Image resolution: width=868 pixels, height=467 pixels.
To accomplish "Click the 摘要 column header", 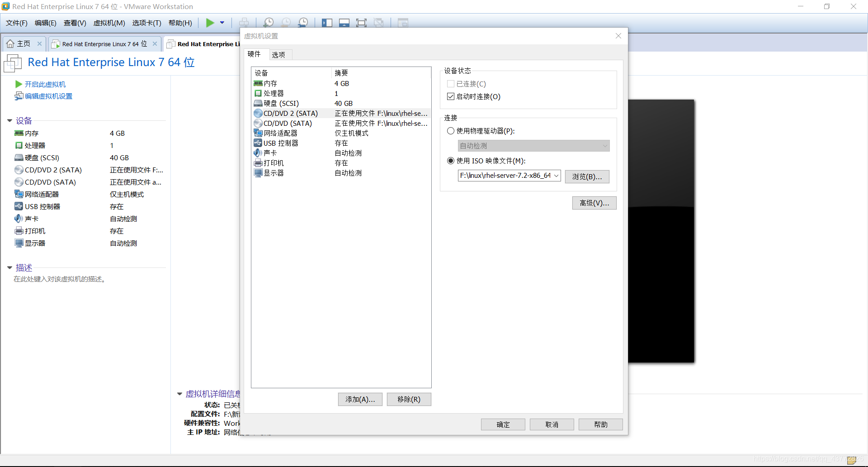I will (x=341, y=73).
